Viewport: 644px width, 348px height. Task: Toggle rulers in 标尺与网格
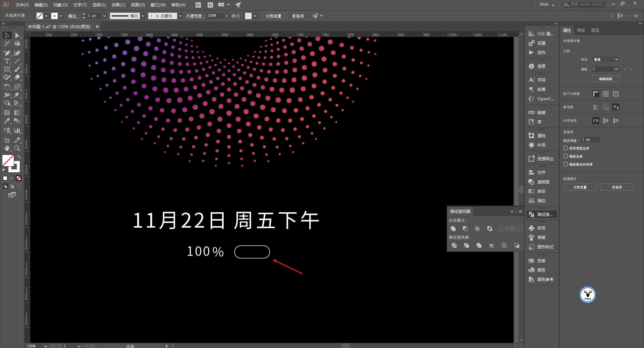(596, 94)
